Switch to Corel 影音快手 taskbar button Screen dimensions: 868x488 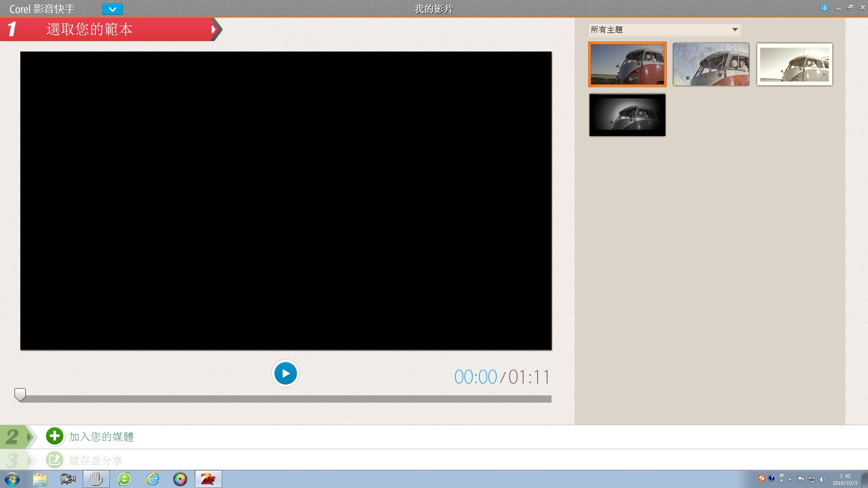click(208, 479)
